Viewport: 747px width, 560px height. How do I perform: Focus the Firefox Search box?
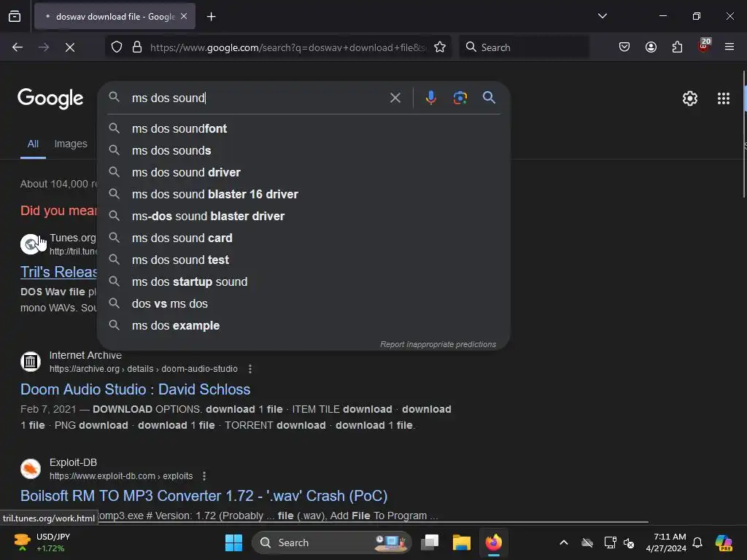click(524, 47)
